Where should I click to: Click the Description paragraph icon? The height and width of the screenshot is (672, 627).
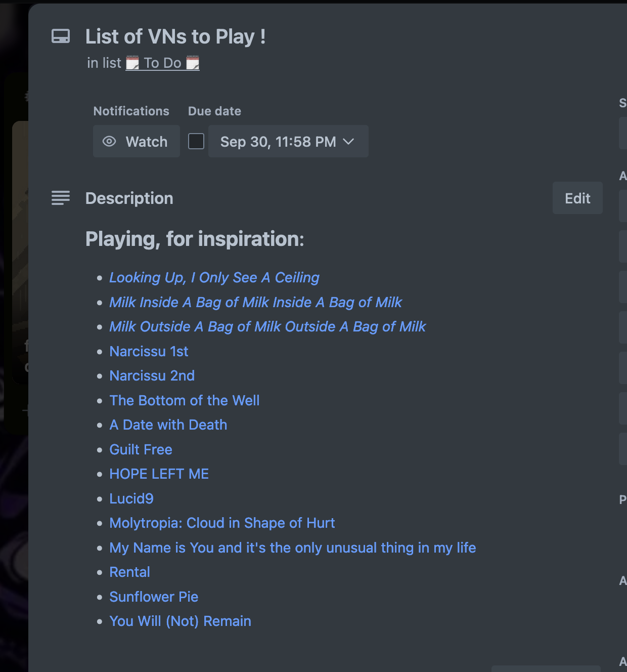pos(60,198)
